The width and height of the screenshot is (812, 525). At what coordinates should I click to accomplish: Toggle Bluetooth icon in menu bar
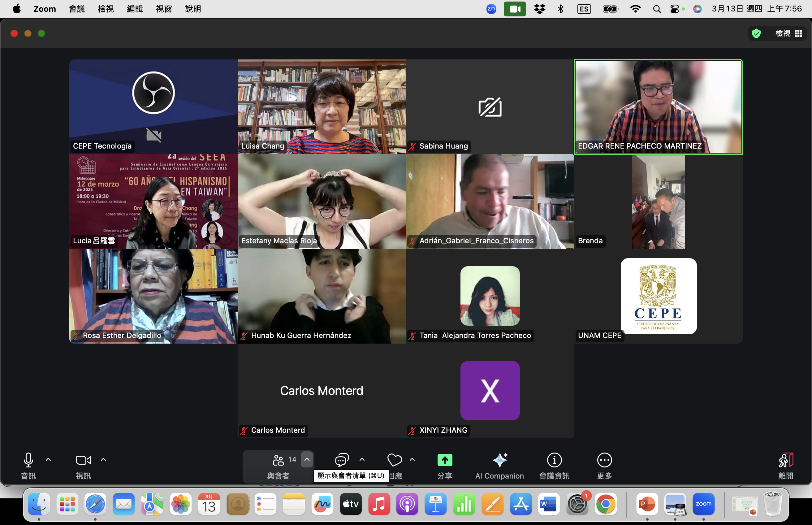click(560, 9)
